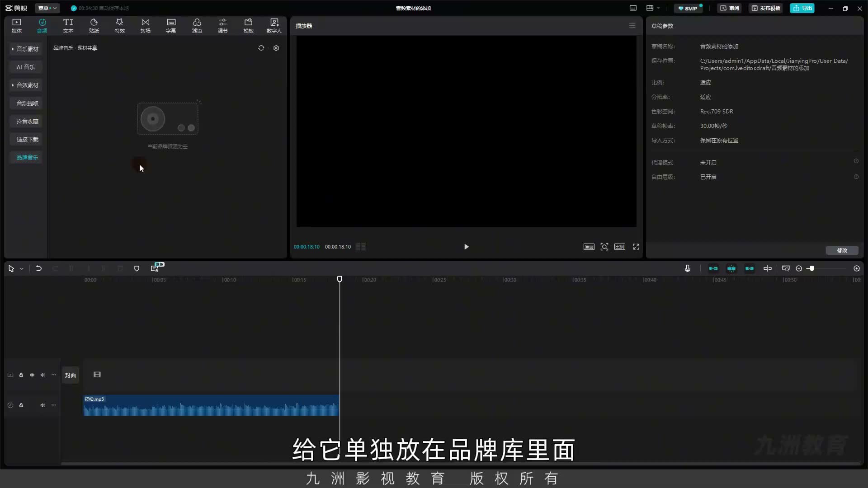Open more options for the audio track
The image size is (868, 488).
pos(54,405)
